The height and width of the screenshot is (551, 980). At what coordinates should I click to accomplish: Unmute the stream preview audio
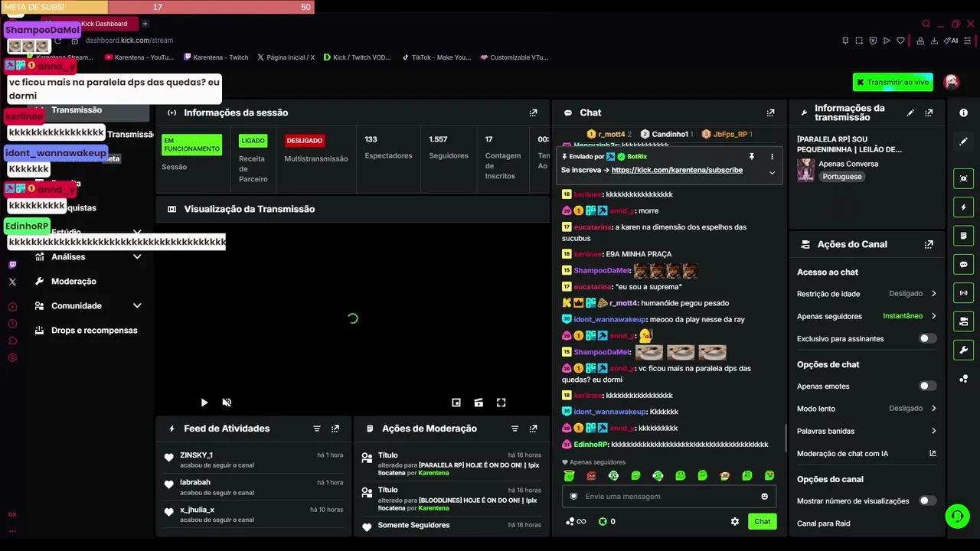[227, 403]
